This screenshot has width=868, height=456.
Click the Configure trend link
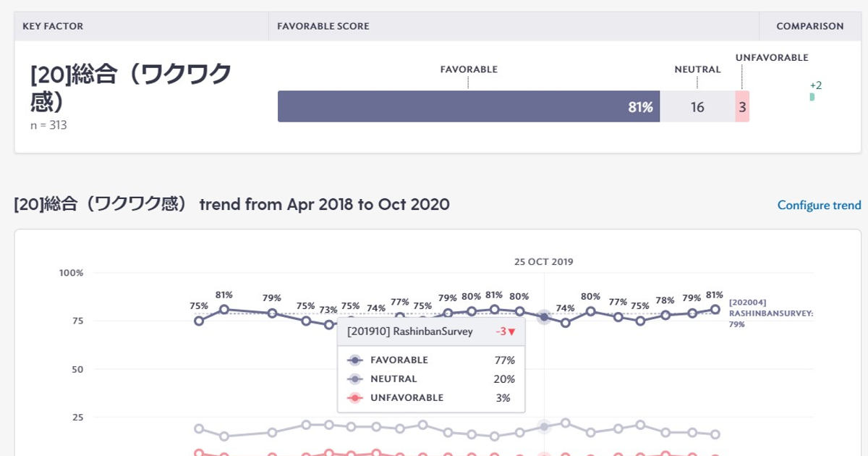819,206
